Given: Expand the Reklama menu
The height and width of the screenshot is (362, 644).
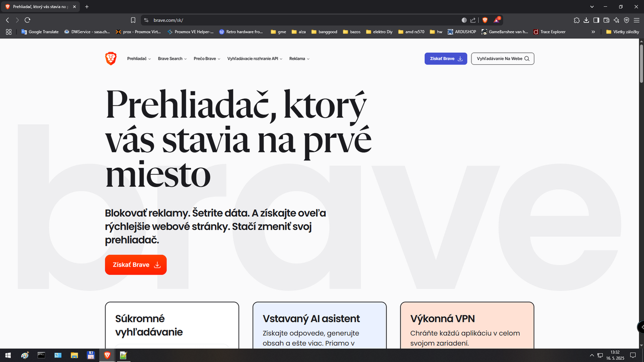Looking at the screenshot, I should (x=299, y=59).
